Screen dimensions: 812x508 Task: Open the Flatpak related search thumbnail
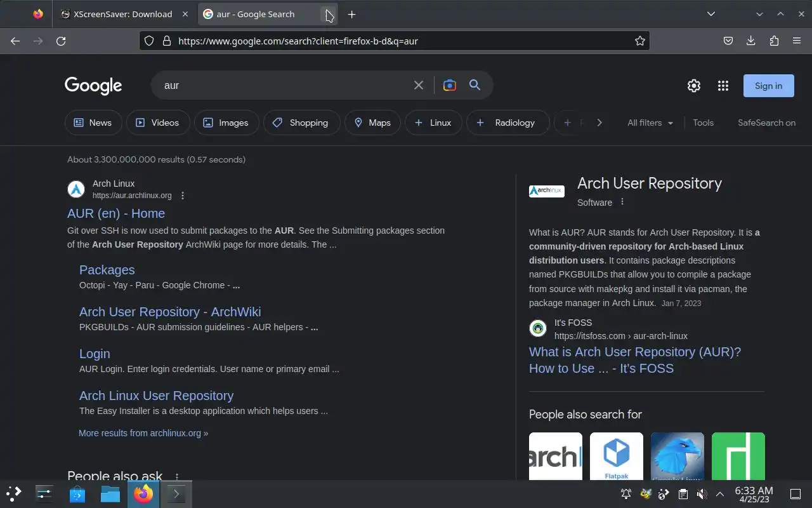[x=617, y=457]
